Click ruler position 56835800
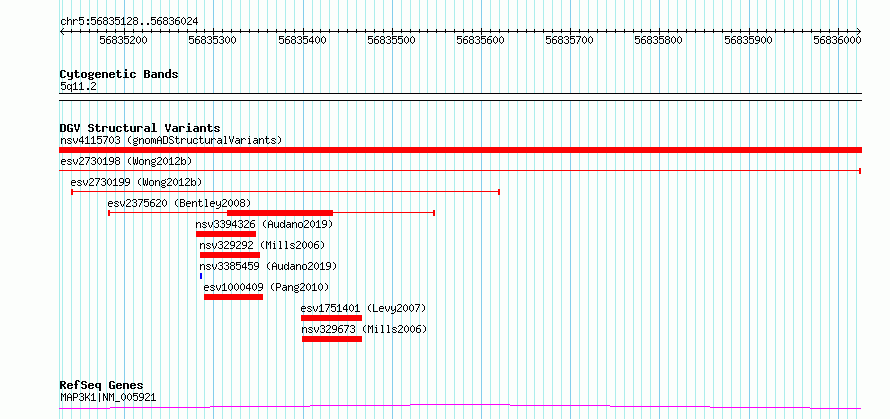 point(658,40)
